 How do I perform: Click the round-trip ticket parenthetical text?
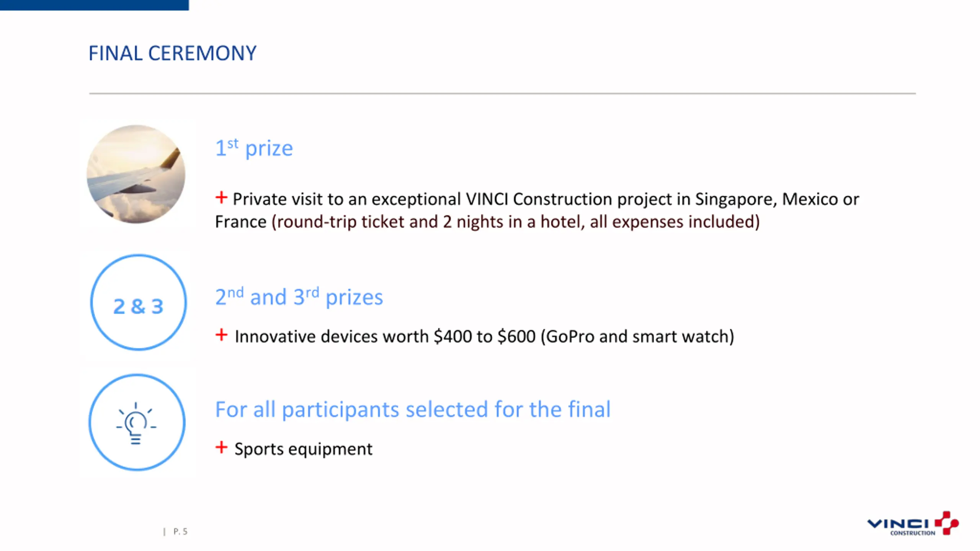coord(516,222)
